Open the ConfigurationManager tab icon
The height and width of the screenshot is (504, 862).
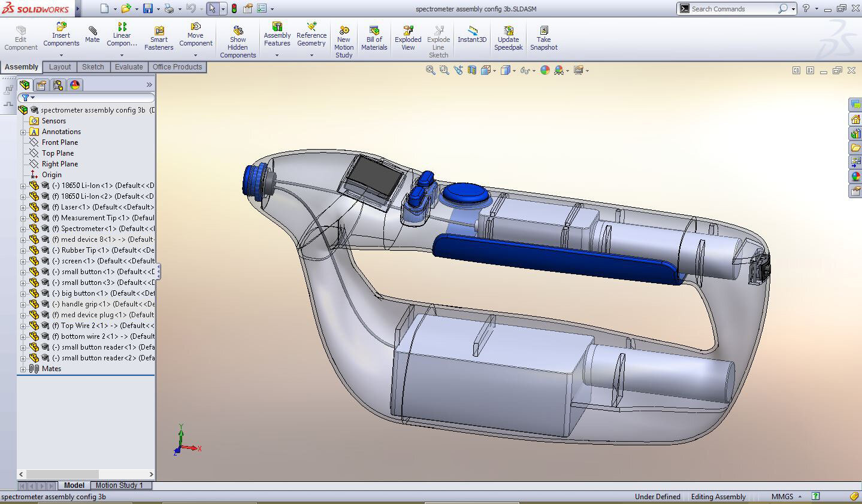click(58, 85)
